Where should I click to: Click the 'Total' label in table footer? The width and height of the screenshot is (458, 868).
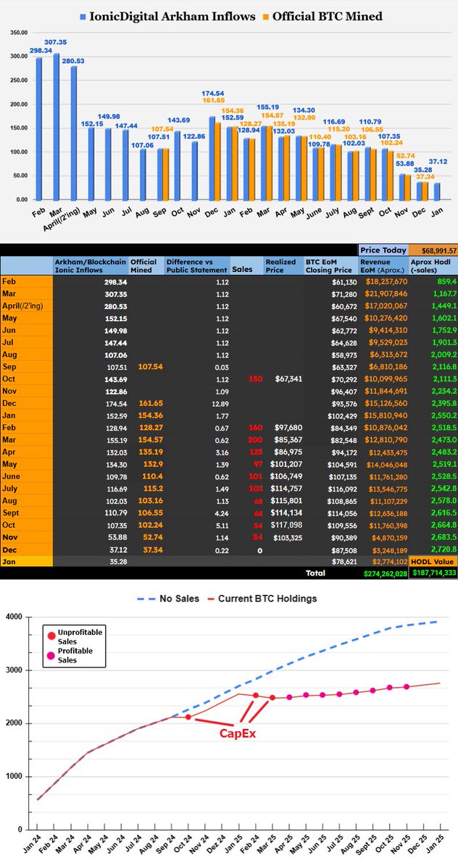315,573
